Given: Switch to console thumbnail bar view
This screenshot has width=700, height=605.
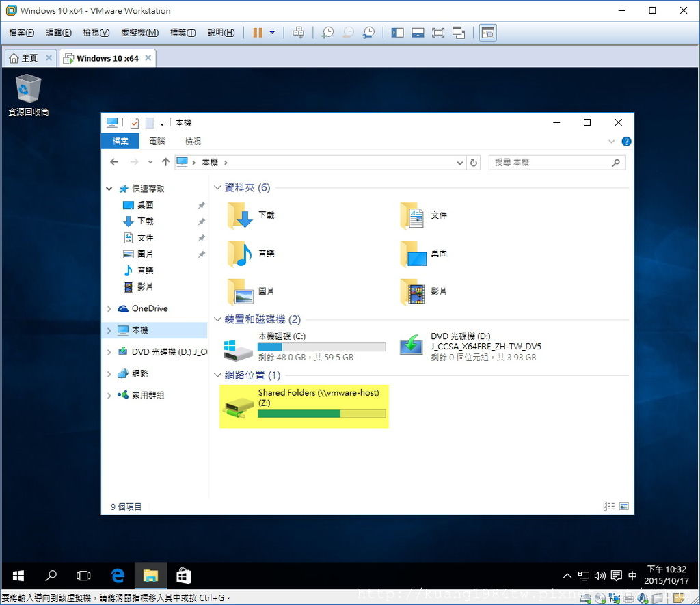Looking at the screenshot, I should [x=418, y=33].
